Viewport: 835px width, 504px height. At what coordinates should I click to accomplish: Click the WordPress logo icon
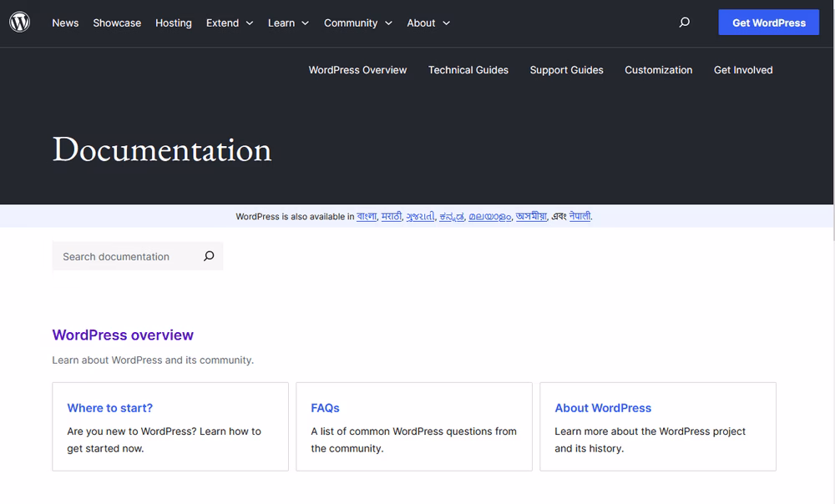click(x=20, y=23)
